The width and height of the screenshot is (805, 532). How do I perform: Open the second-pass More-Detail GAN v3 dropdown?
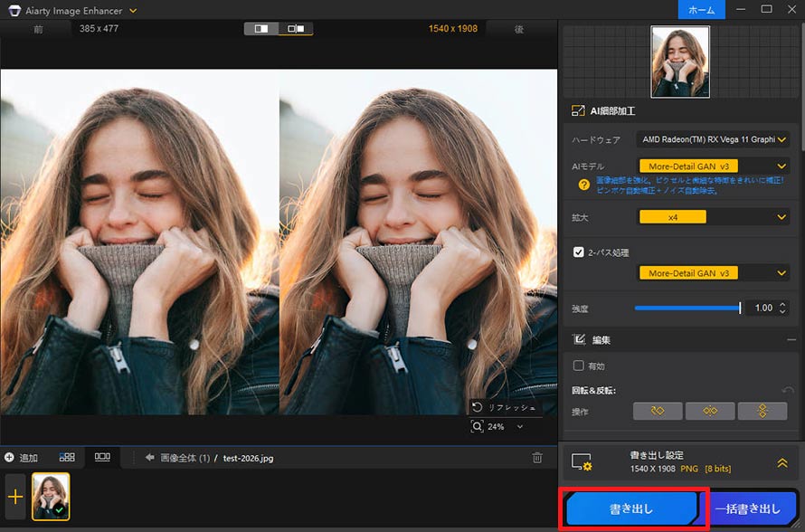click(713, 273)
